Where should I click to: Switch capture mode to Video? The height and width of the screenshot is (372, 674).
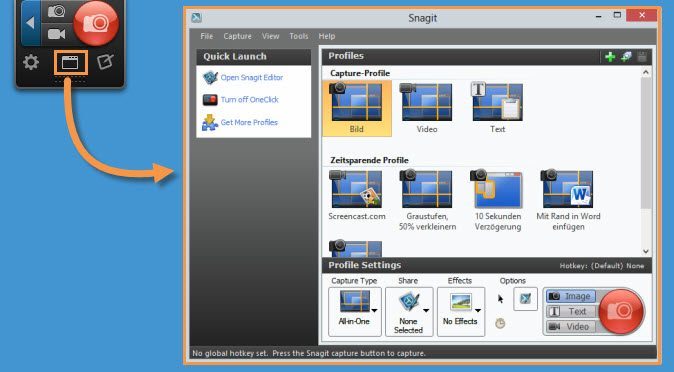point(571,327)
